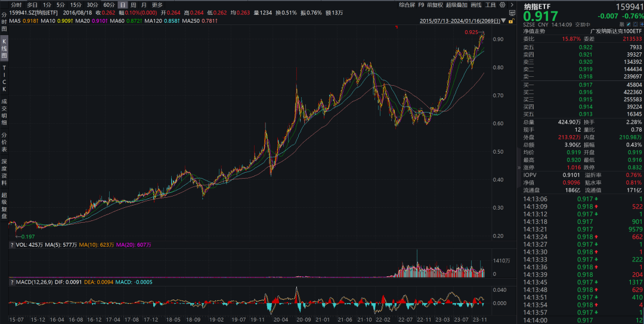Open the 超级复盘 left sidebar tab

pyautogui.click(x=4, y=205)
